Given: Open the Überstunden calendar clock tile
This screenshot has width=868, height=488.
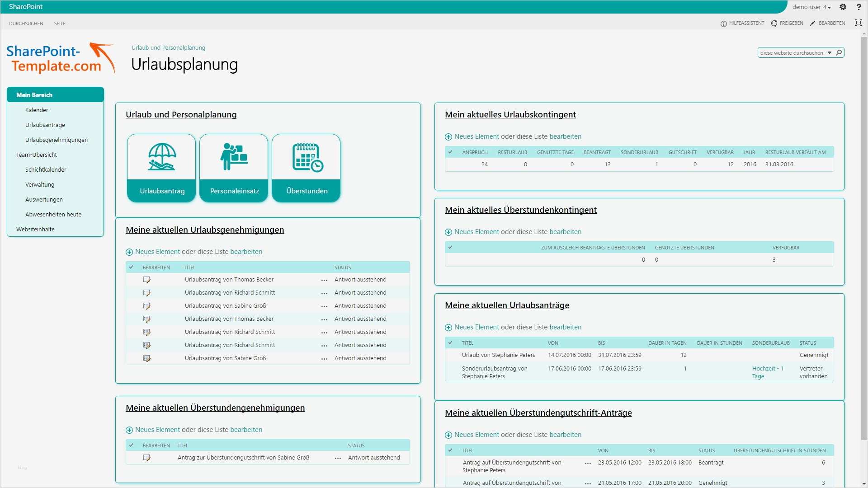Looking at the screenshot, I should point(306,168).
